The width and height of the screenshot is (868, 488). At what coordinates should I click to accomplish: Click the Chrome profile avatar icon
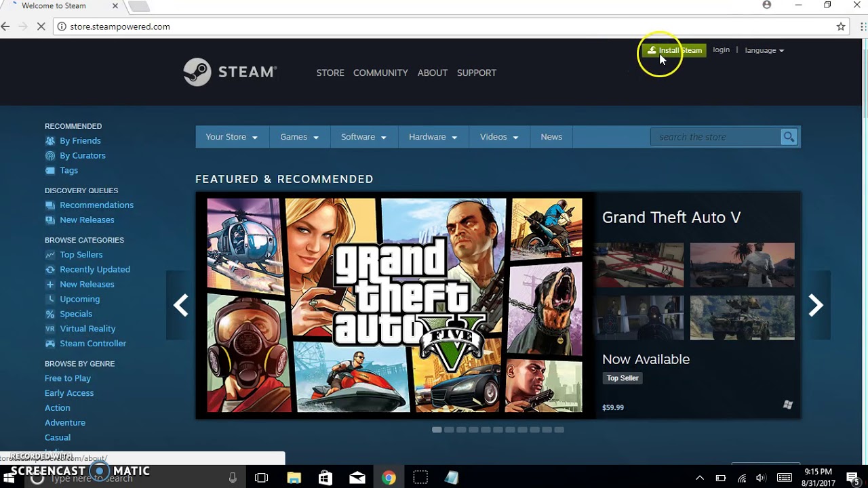(x=767, y=5)
